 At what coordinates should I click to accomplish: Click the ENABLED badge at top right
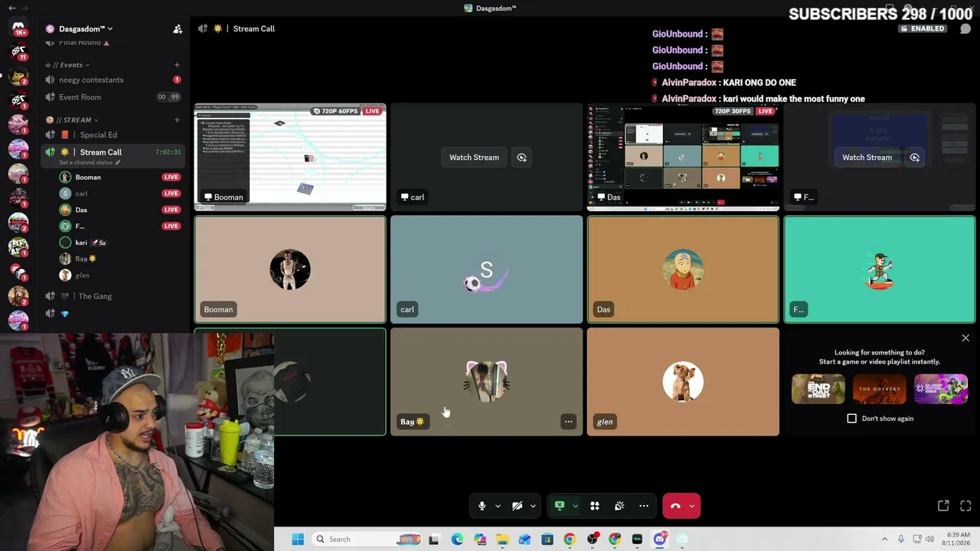923,29
